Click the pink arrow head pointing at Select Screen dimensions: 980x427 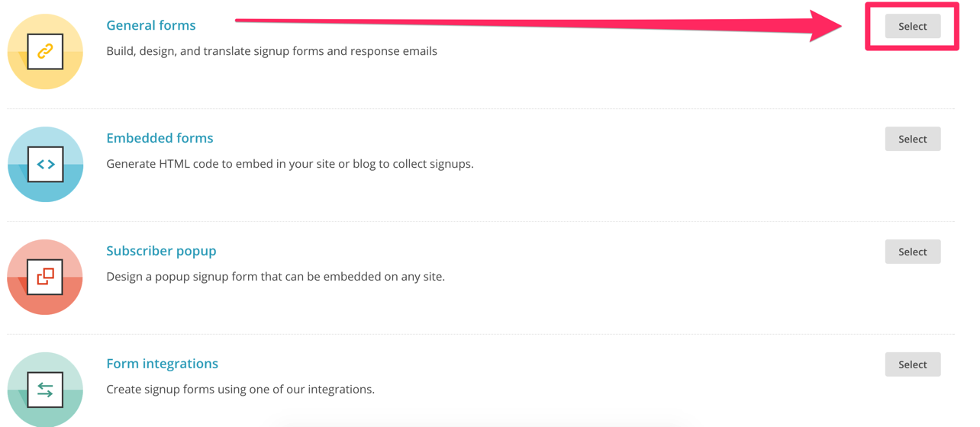coord(826,26)
